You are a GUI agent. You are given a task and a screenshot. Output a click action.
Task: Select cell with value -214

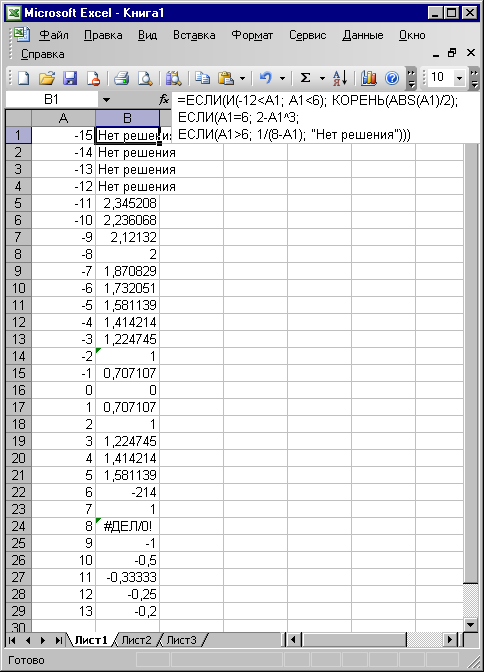127,492
